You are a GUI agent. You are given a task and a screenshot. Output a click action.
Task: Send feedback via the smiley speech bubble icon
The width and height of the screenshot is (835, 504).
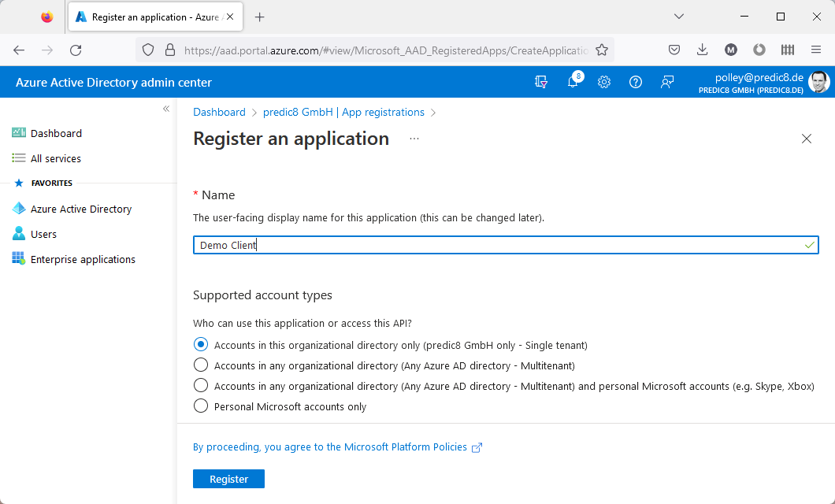(667, 82)
